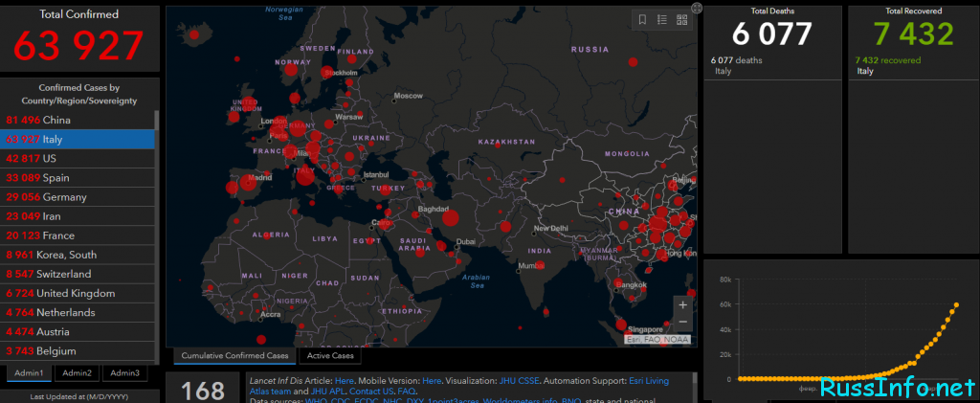Image resolution: width=980 pixels, height=403 pixels.
Task: Zoom out with the map minus button
Action: coord(682,323)
